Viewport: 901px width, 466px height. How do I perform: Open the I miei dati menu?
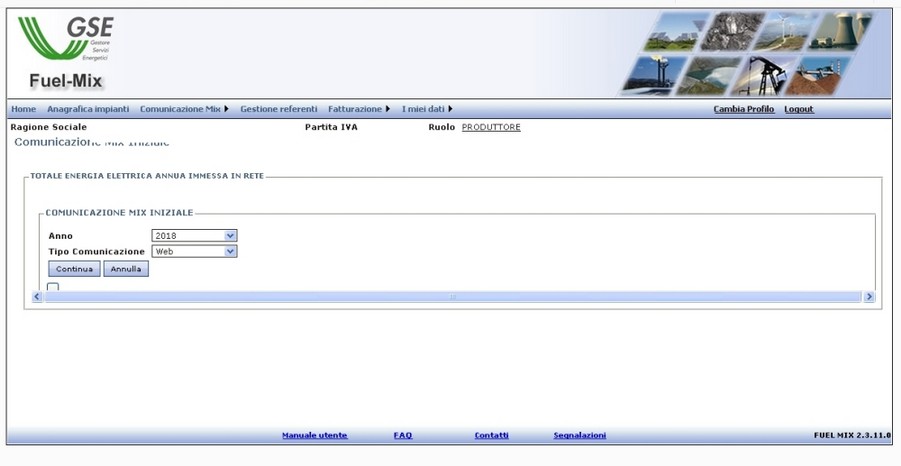coord(427,109)
